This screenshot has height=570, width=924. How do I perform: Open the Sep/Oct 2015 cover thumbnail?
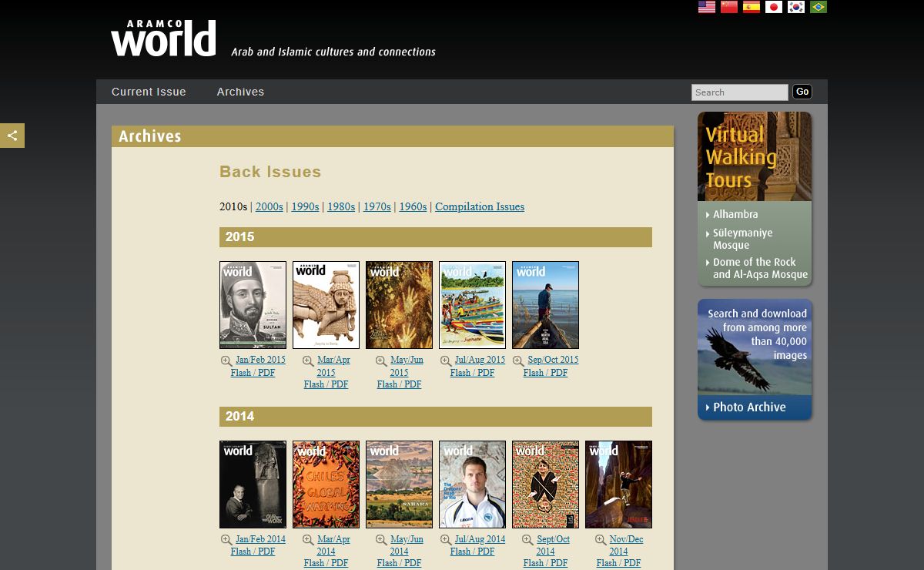(545, 305)
